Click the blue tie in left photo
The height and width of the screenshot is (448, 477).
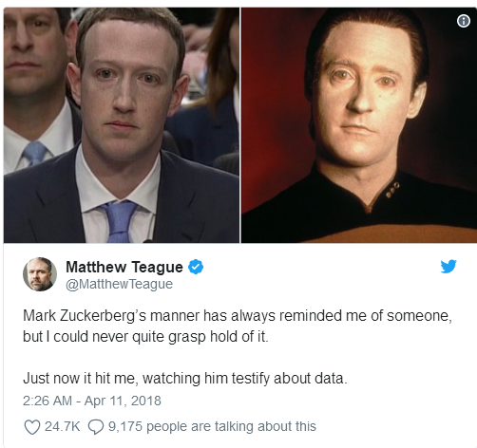[120, 221]
